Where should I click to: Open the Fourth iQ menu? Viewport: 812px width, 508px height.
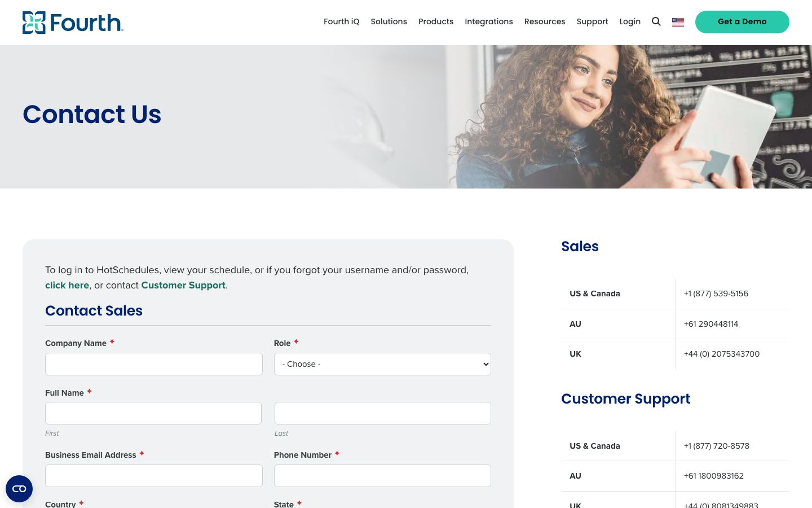[x=341, y=21]
